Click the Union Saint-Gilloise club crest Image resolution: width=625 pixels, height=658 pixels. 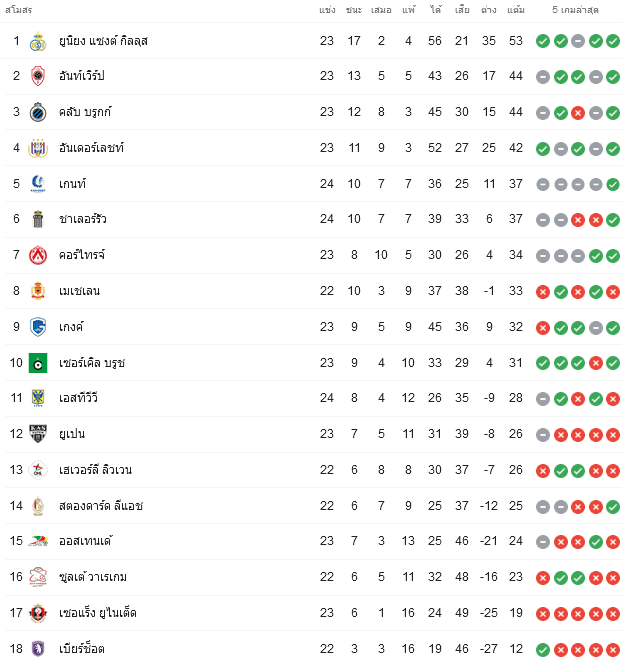pos(38,42)
